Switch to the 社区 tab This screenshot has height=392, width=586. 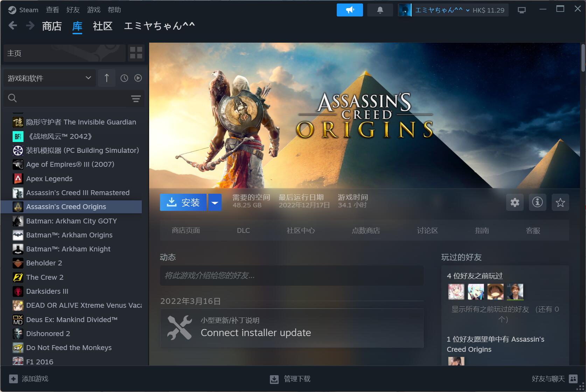103,26
